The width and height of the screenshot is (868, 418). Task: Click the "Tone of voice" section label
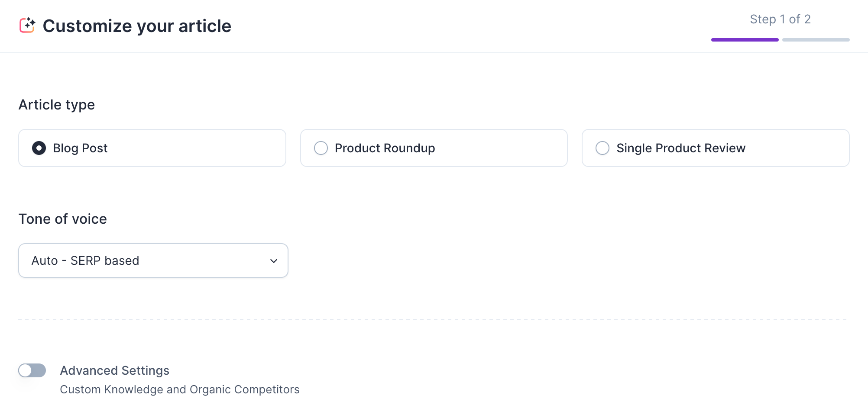tap(63, 219)
